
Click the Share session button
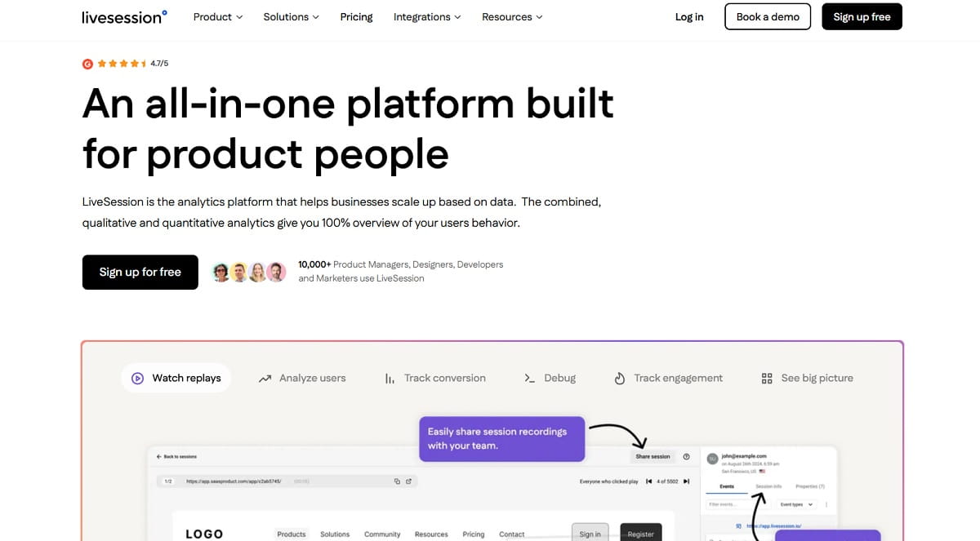pyautogui.click(x=653, y=457)
